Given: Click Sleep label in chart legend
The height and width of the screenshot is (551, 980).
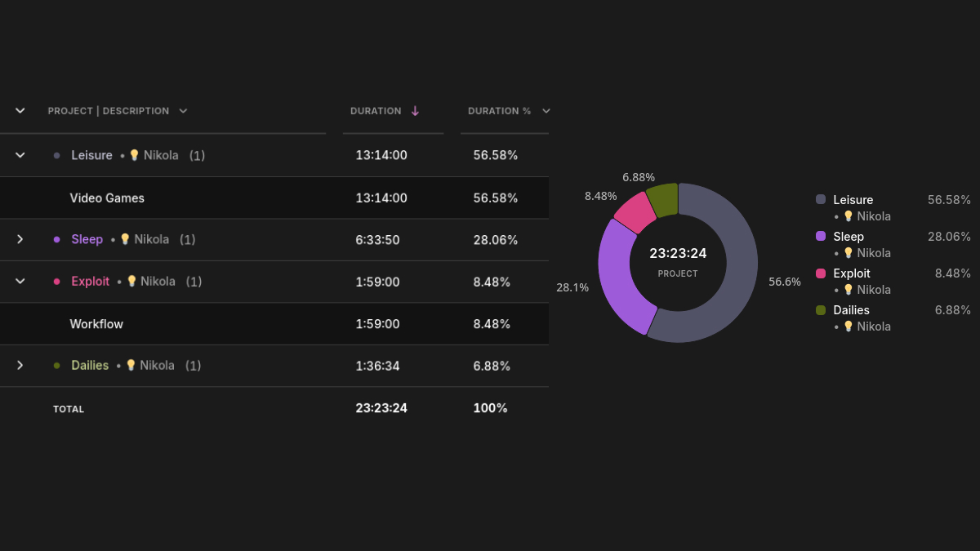Looking at the screenshot, I should pos(849,236).
